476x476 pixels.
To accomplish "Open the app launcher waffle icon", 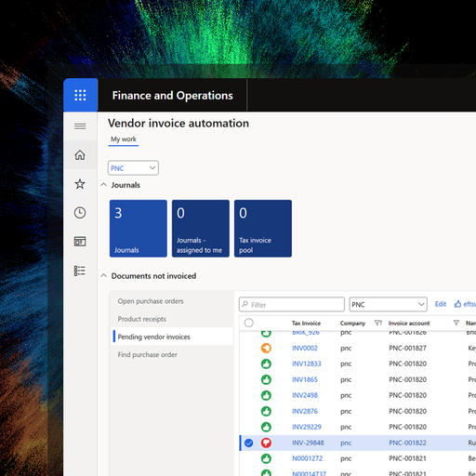I will 80,95.
